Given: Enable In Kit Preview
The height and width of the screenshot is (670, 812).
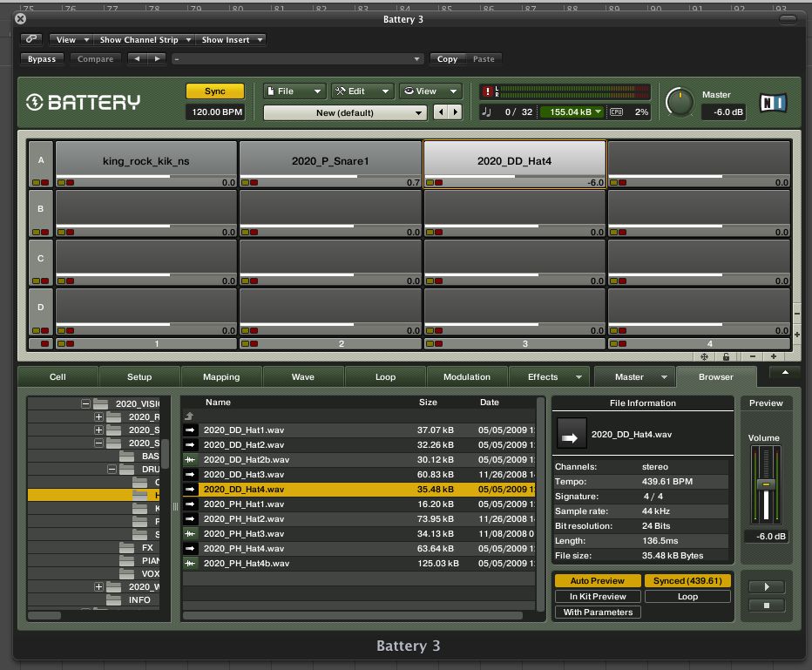Looking at the screenshot, I should point(598,597).
